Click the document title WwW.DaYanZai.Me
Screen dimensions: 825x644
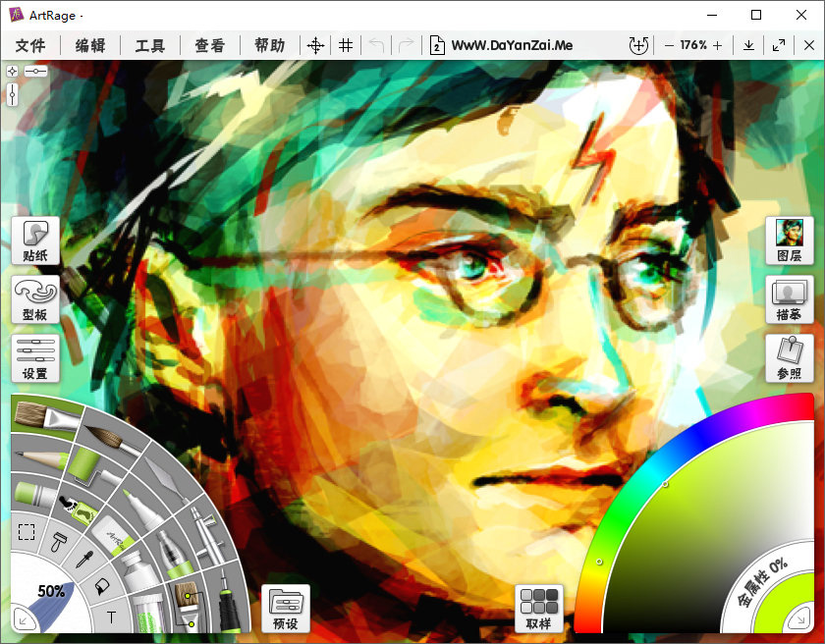click(512, 46)
